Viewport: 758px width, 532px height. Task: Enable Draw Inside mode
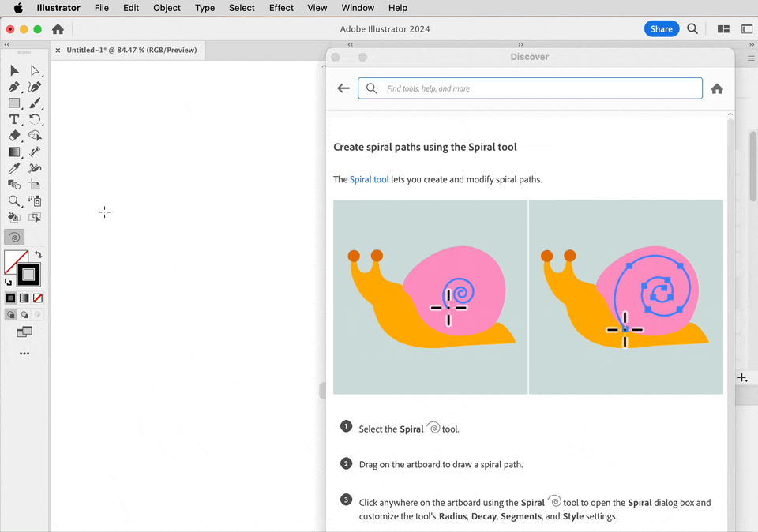tap(38, 315)
